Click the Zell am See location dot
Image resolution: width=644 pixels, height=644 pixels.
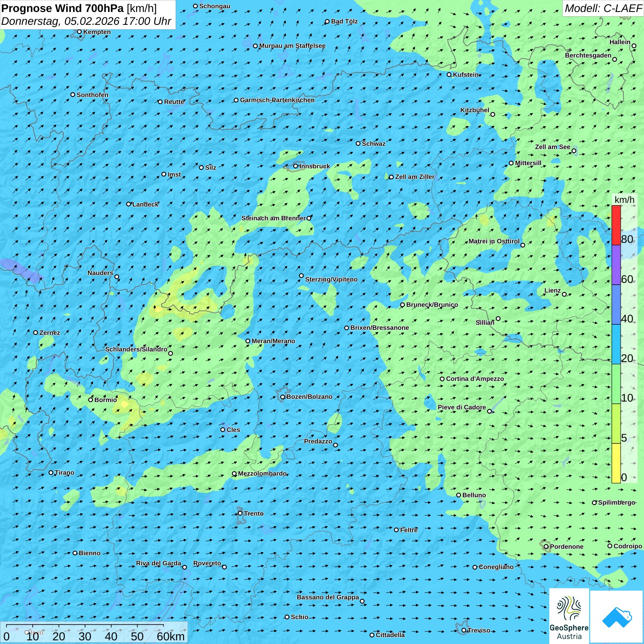[x=574, y=150]
